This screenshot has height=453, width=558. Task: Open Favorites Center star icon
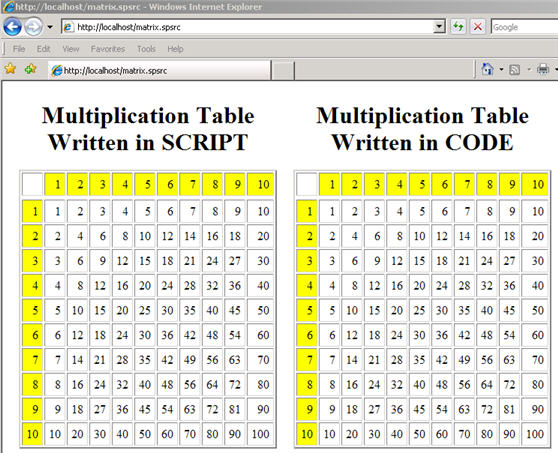pos(10,69)
